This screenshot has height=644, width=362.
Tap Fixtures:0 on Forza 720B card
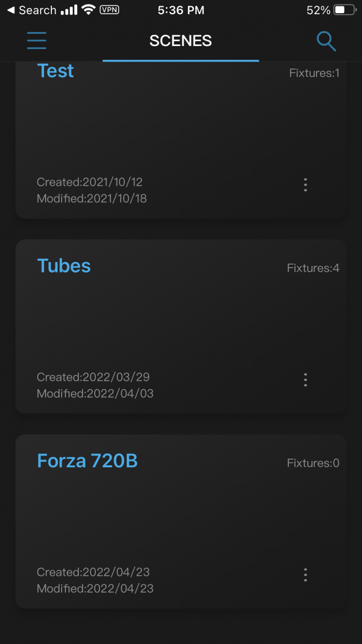coord(313,463)
